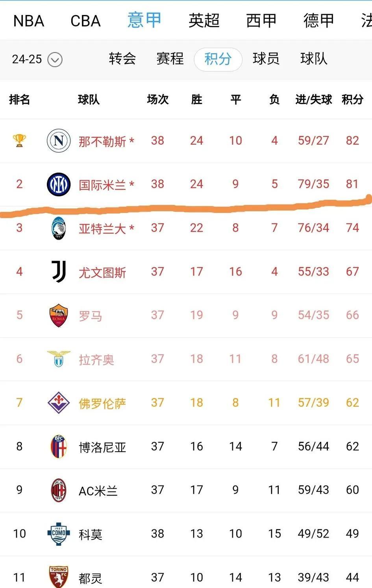Open the 西甲 league tab
This screenshot has height=588, width=372.
[x=261, y=20]
